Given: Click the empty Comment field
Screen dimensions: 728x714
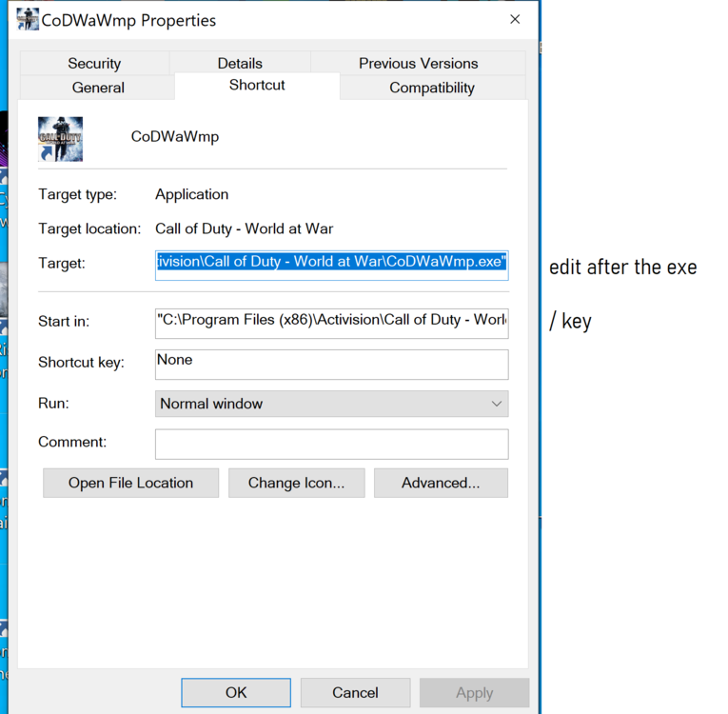Looking at the screenshot, I should click(331, 444).
